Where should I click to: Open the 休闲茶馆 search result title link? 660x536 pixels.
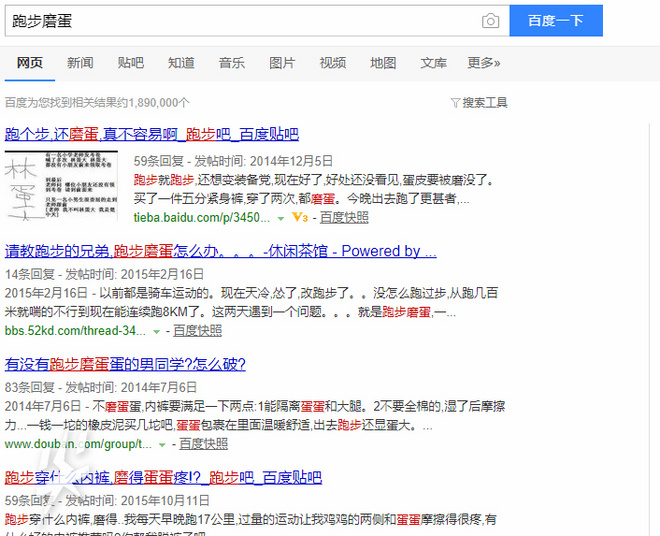tap(220, 251)
